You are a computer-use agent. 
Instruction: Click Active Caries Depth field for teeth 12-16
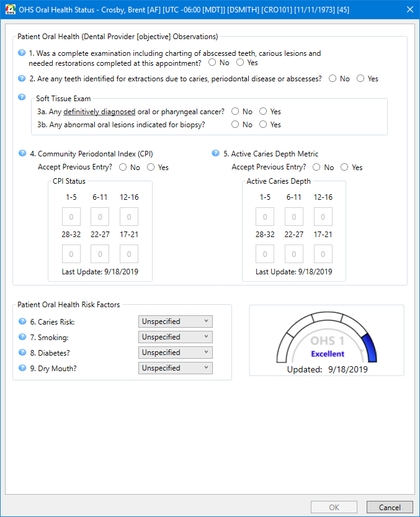[x=323, y=217]
